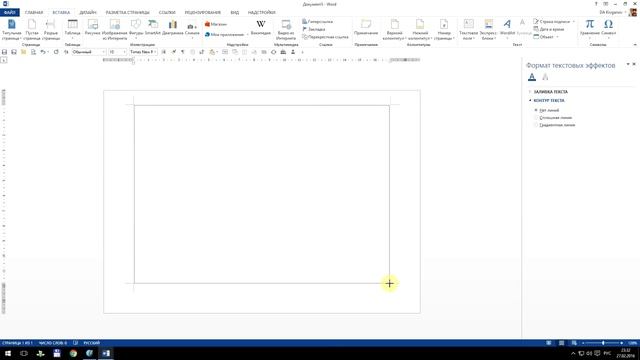This screenshot has width=640, height=360.
Task: Adjust the zoom slider in the status bar
Action: [603, 343]
